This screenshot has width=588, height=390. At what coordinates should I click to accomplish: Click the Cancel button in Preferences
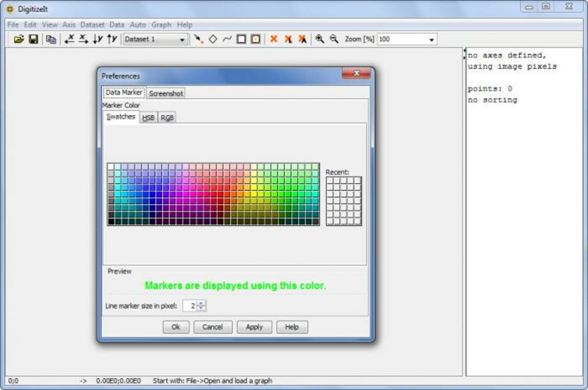[x=212, y=327]
